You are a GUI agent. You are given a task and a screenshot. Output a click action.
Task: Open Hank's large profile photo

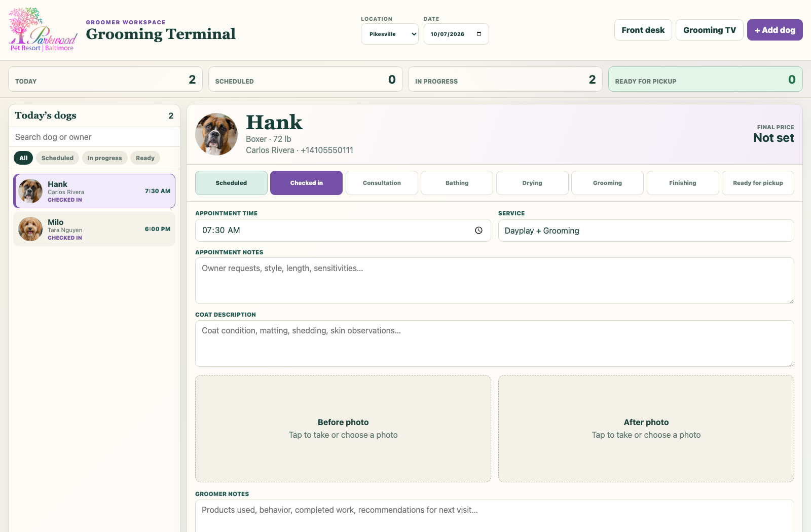(x=216, y=134)
